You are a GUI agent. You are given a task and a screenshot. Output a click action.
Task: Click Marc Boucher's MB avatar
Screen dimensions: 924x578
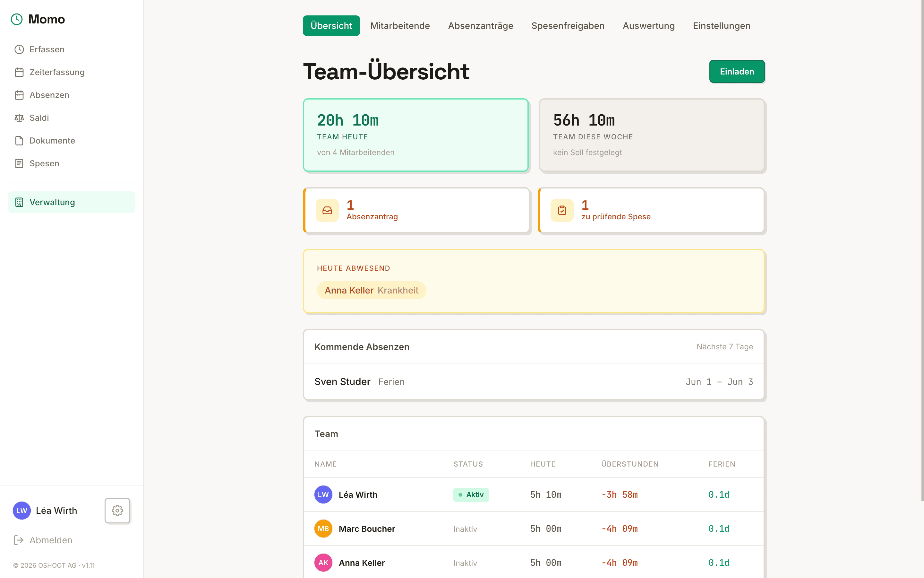coord(323,528)
